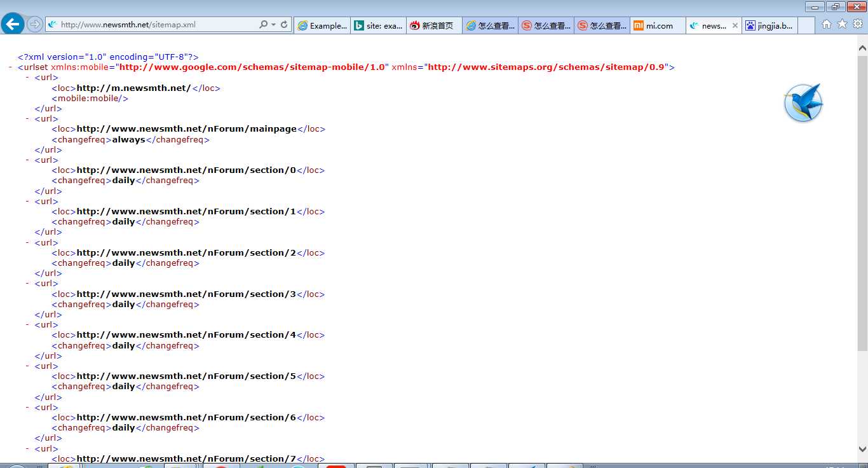Click the mobile:mobile tag line
Image resolution: width=868 pixels, height=468 pixels.
[x=90, y=98]
